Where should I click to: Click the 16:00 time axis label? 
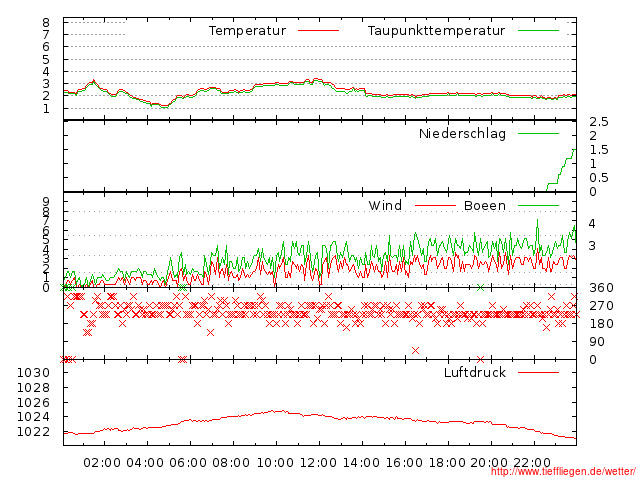[x=404, y=463]
